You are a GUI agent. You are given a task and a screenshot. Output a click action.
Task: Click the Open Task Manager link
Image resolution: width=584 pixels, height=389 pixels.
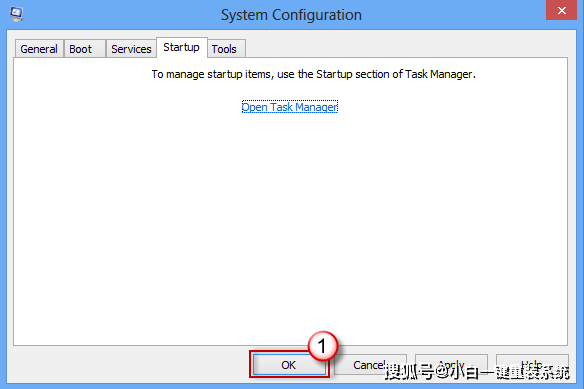coord(289,107)
